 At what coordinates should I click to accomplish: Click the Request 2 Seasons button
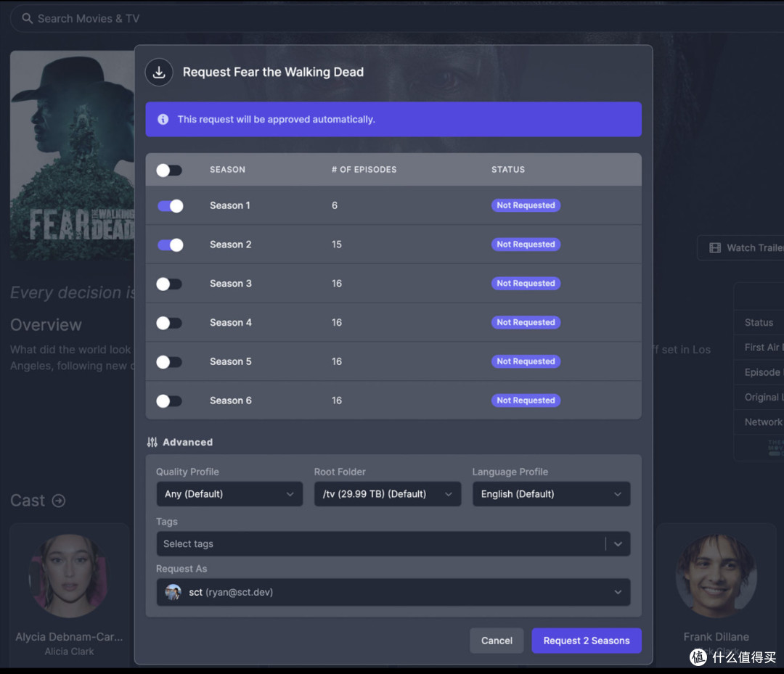(x=587, y=641)
